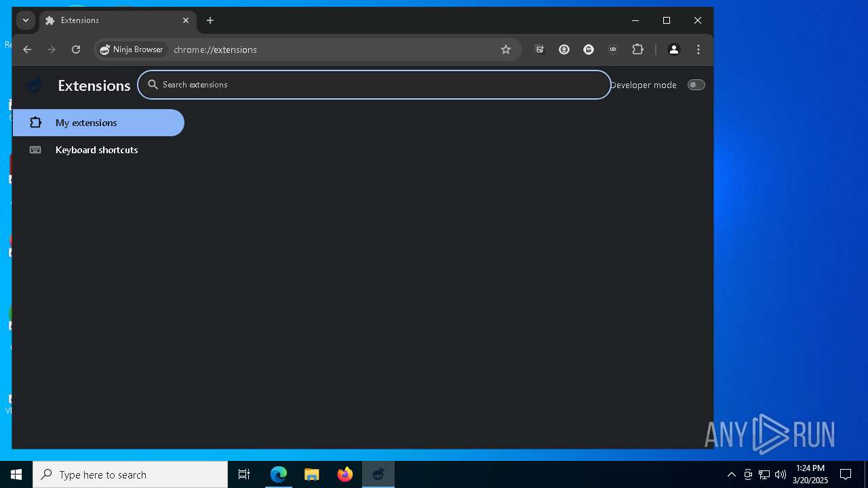The height and width of the screenshot is (488, 868).
Task: Go forward using the forward arrow
Action: click(x=52, y=49)
